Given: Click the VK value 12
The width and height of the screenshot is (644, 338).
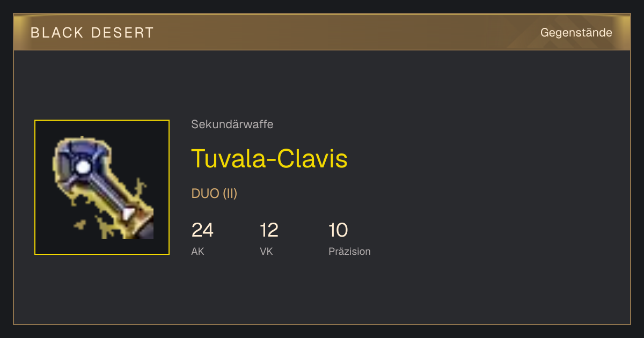Looking at the screenshot, I should pyautogui.click(x=269, y=230).
